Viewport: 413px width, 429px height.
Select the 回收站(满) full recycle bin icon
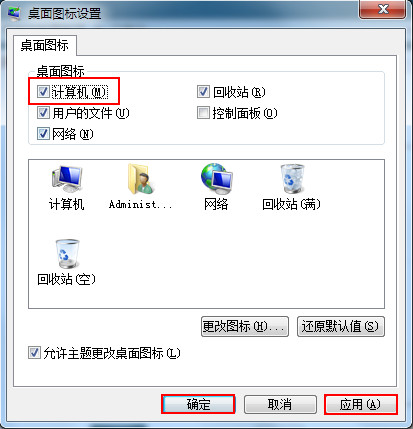tap(292, 179)
